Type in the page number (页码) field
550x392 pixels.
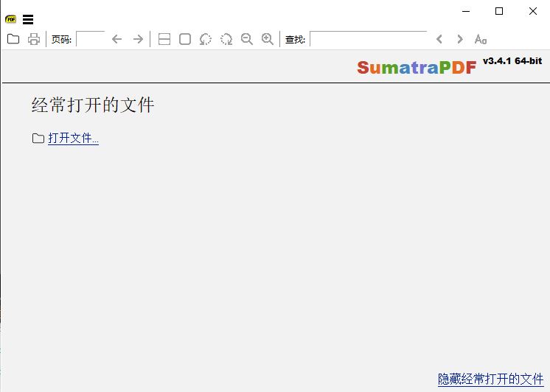point(90,39)
